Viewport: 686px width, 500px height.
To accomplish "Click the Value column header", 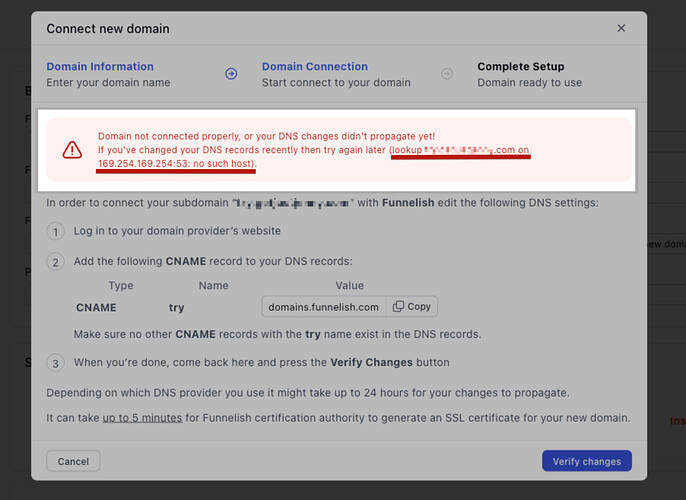I will (x=350, y=285).
